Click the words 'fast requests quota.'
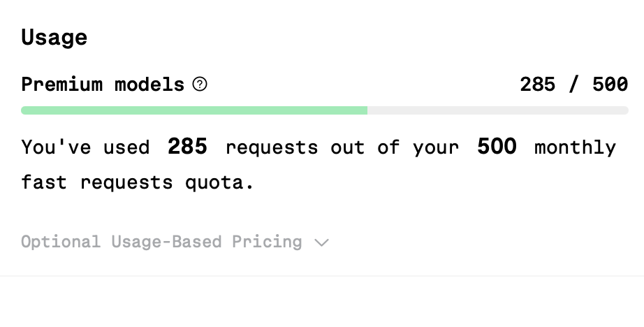Screen dimensions: 644x327 [138, 182]
